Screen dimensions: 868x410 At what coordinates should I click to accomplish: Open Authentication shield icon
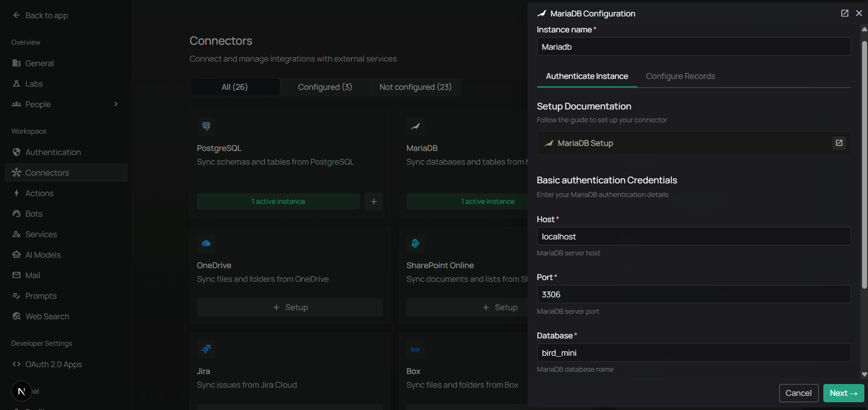point(16,152)
